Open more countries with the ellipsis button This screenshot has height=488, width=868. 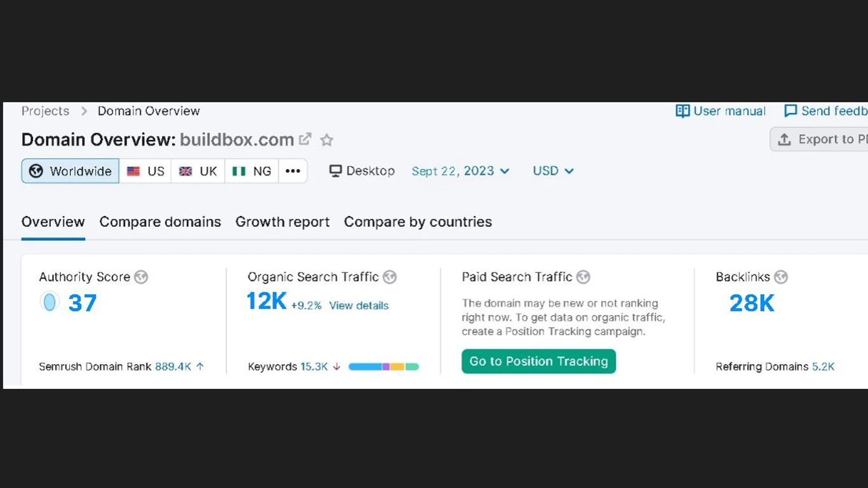293,171
